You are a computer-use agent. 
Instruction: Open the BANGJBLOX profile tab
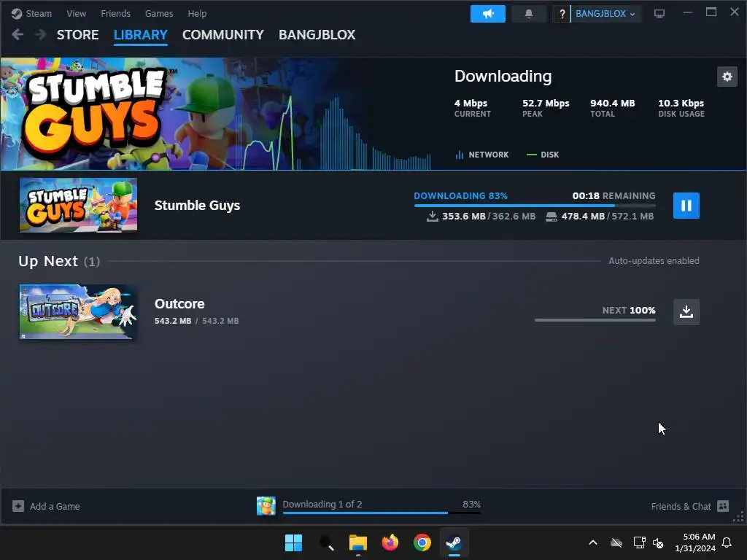[x=317, y=35]
